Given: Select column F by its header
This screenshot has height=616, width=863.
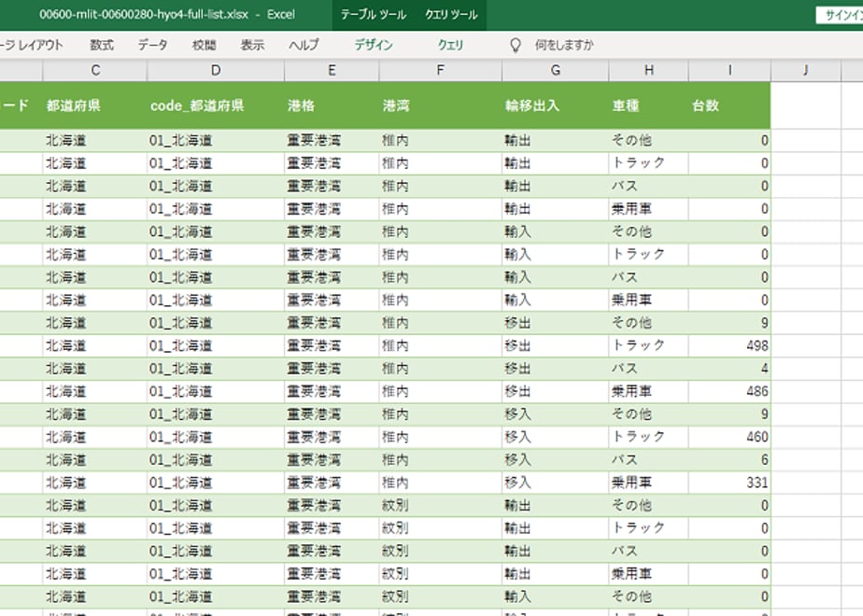Looking at the screenshot, I should pos(440,70).
